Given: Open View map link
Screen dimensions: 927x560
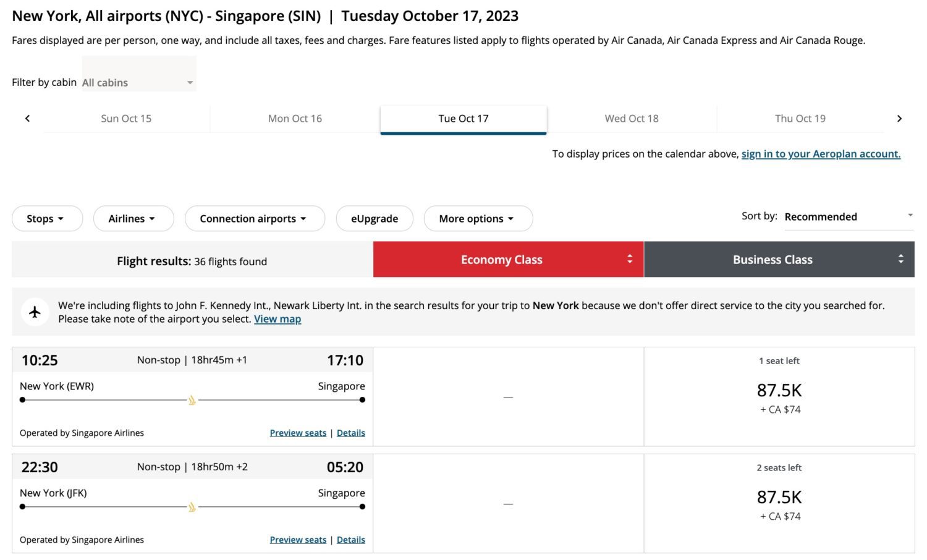Looking at the screenshot, I should pos(277,318).
